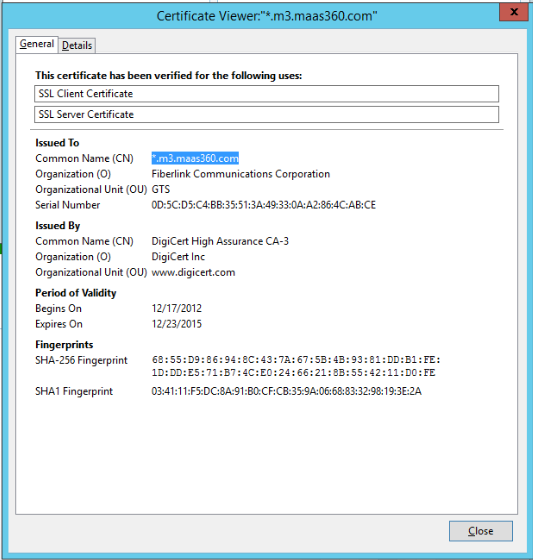The image size is (533, 560).
Task: Click the DigiCert High Assurance CA-3 issuer name
Action: click(220, 241)
